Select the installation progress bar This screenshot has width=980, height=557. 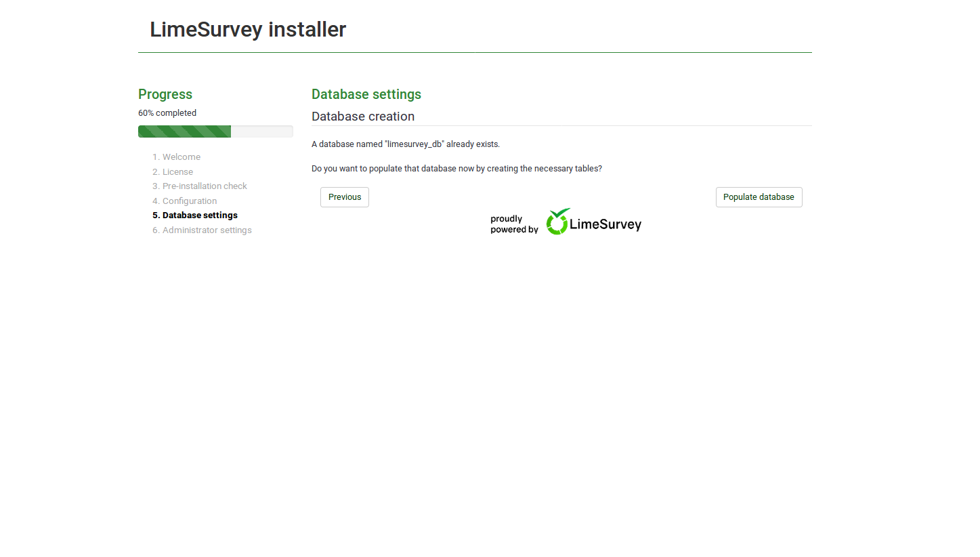click(x=215, y=131)
